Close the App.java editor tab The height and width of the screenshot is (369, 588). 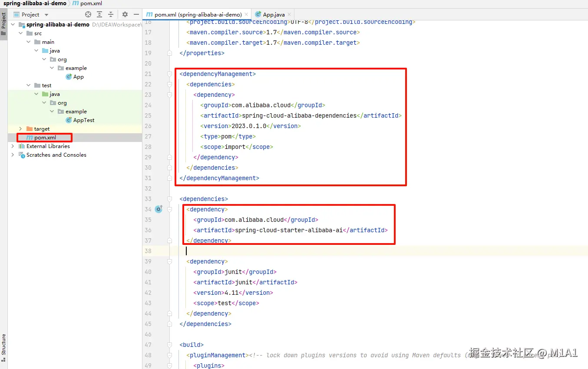click(290, 14)
